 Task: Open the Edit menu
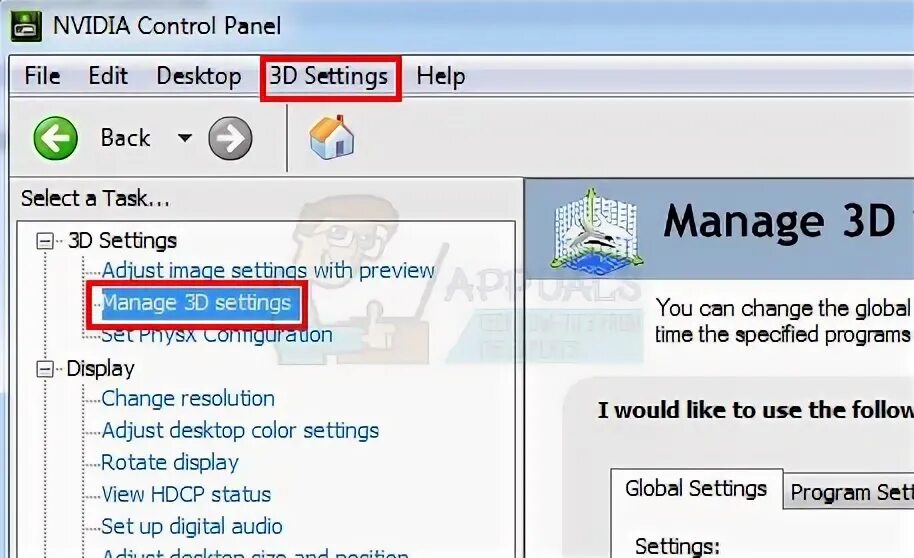[108, 76]
